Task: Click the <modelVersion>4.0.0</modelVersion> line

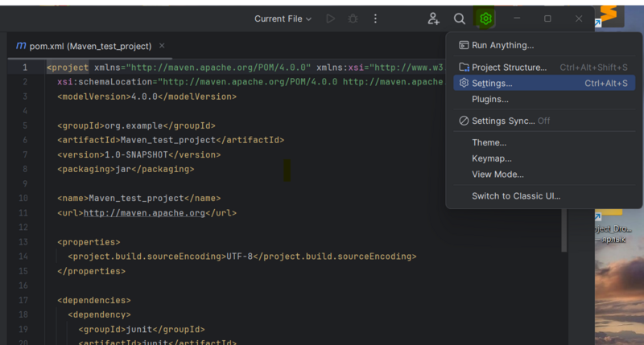Action: (x=147, y=97)
